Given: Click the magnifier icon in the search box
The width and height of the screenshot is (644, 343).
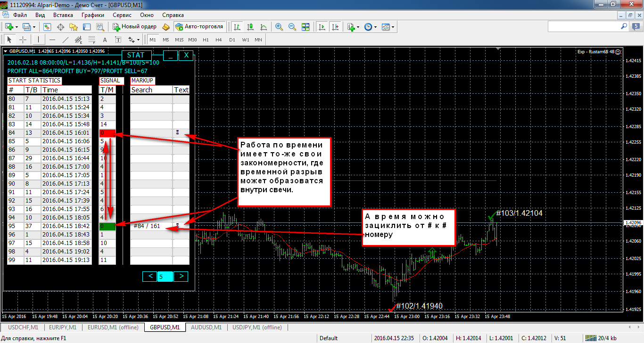Looking at the screenshot, I should 624,26.
